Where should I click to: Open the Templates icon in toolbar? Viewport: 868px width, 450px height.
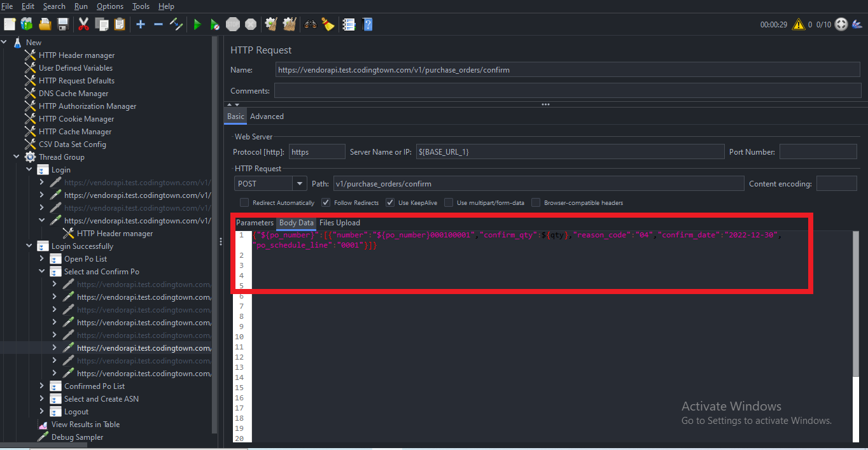click(x=27, y=24)
